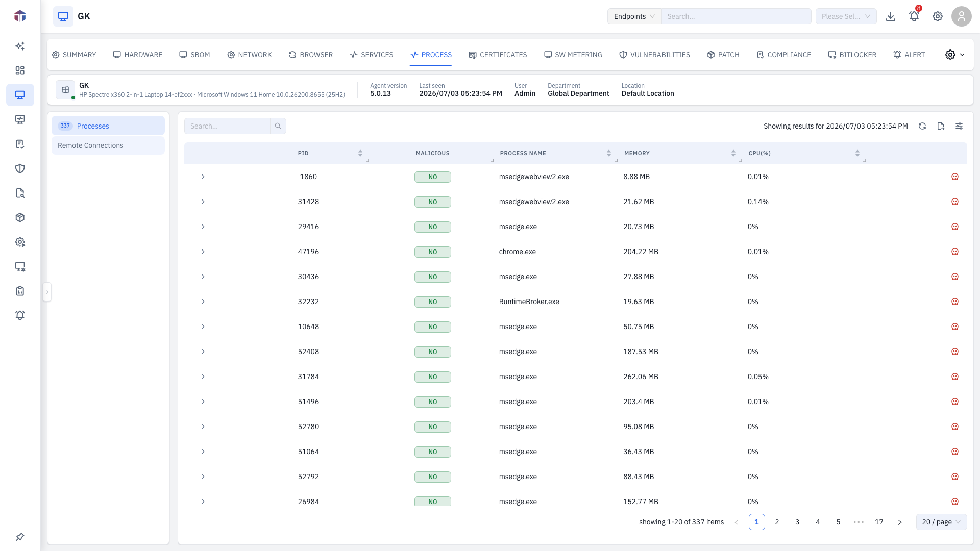Select the endpoints monitor icon in sidebar
The image size is (980, 551).
click(x=20, y=95)
